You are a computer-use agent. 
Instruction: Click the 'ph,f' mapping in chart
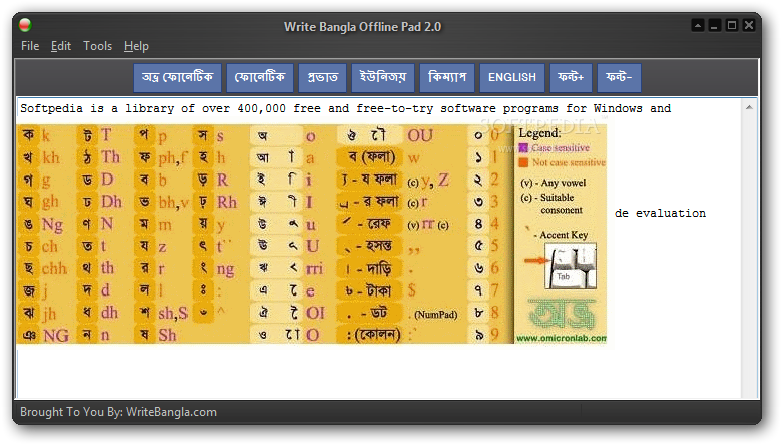[x=173, y=158]
